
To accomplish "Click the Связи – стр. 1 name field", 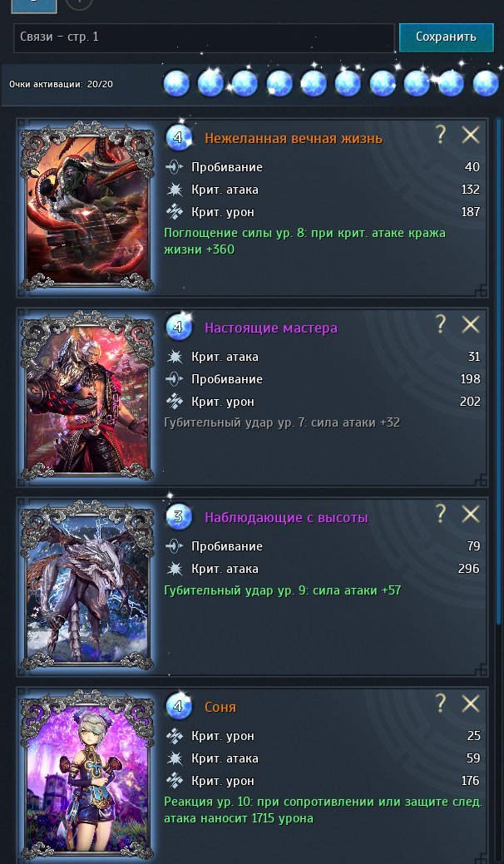I will pos(204,37).
